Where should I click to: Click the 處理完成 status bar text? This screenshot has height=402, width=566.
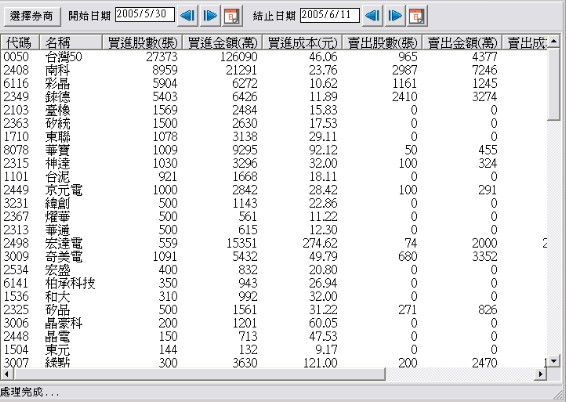pos(29,392)
